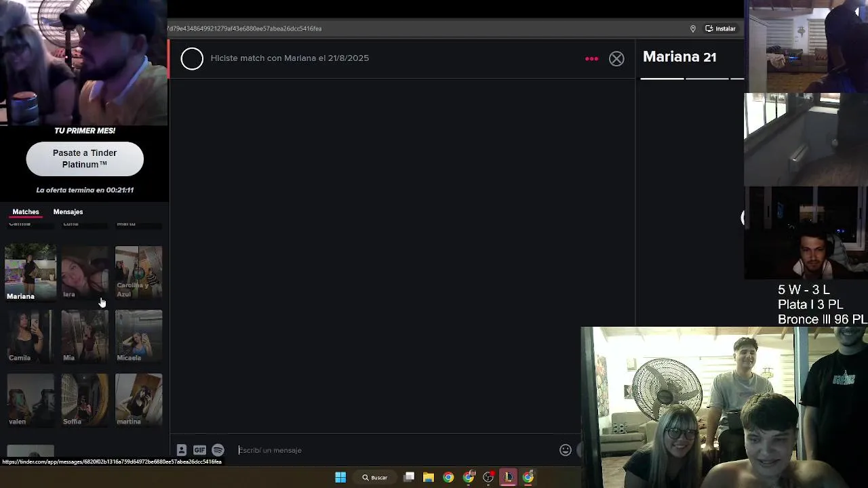Share a Spotify song icon

[x=218, y=450]
